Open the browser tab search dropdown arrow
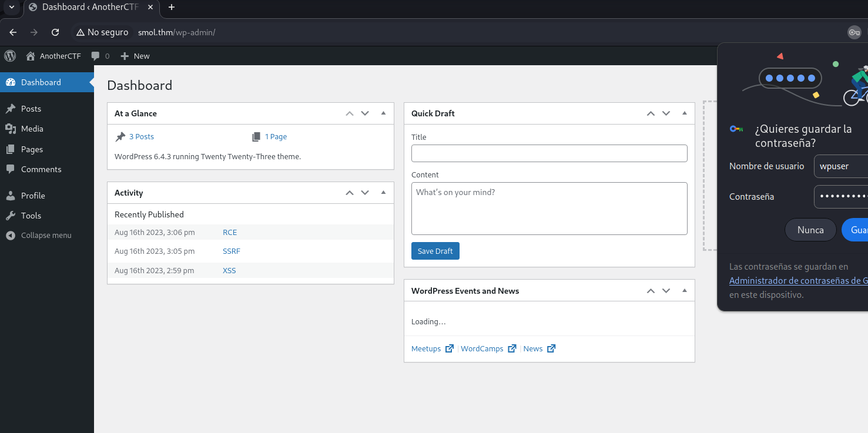 (x=11, y=7)
